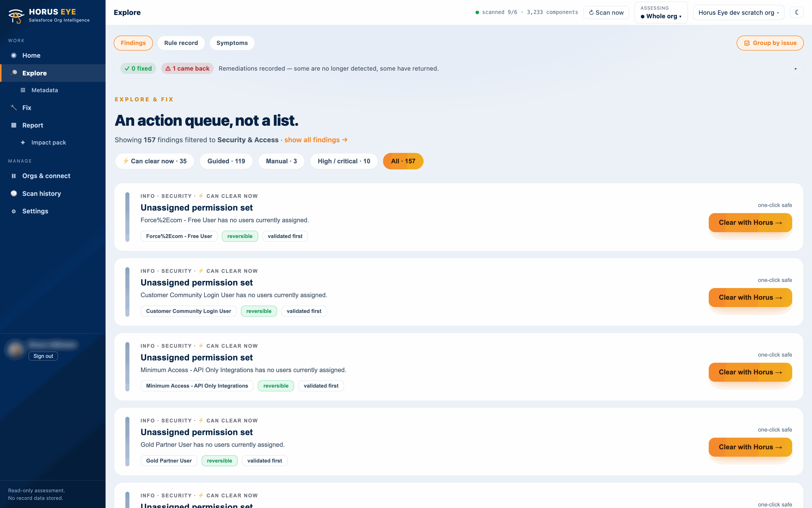Click validated first tag on Force%2Ecom card
Screen dimensions: 812x508
(285, 236)
